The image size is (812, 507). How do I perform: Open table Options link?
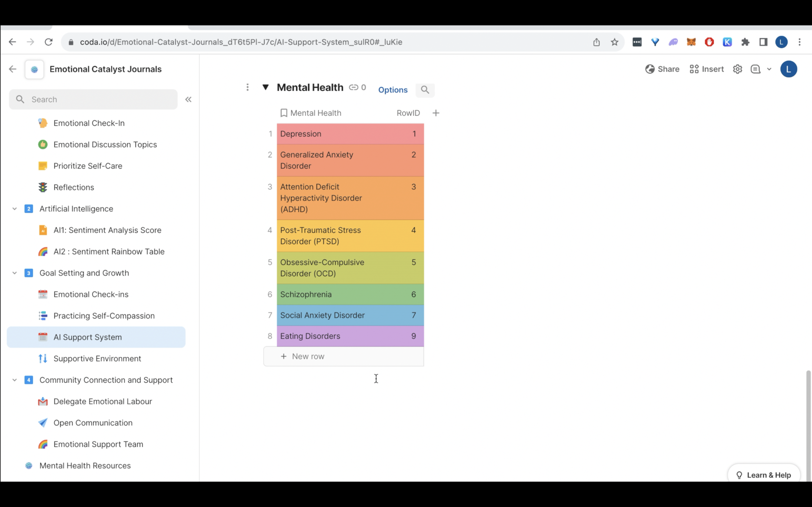[x=392, y=90]
